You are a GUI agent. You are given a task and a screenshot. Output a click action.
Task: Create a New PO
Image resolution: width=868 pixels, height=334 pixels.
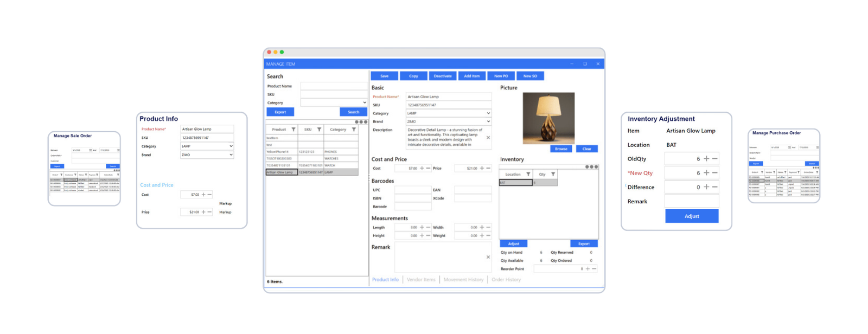coord(501,76)
